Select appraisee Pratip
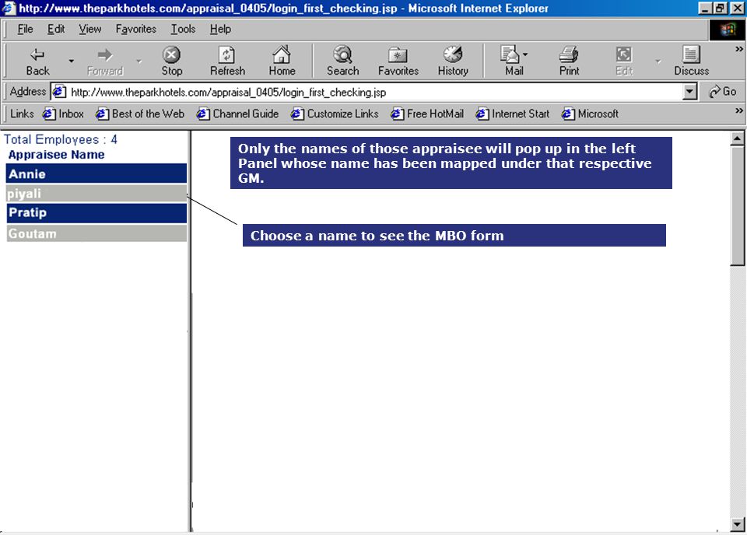Viewport: 747px width, 560px height. coord(96,213)
